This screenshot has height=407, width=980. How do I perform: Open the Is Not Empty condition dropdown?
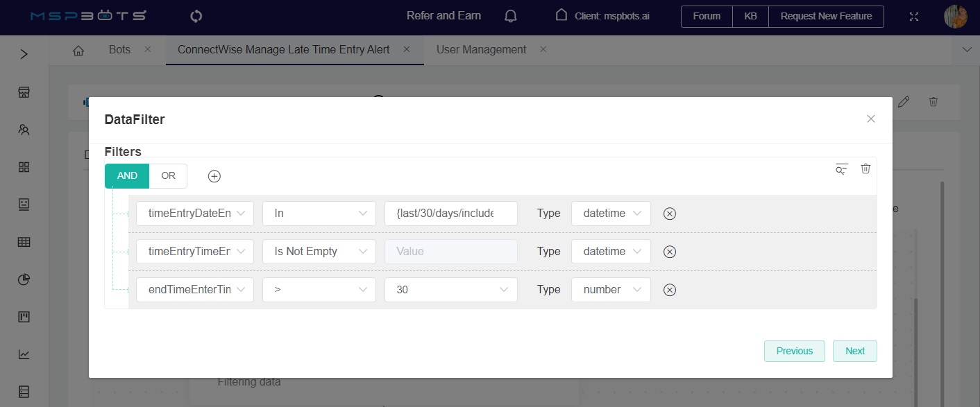point(319,251)
